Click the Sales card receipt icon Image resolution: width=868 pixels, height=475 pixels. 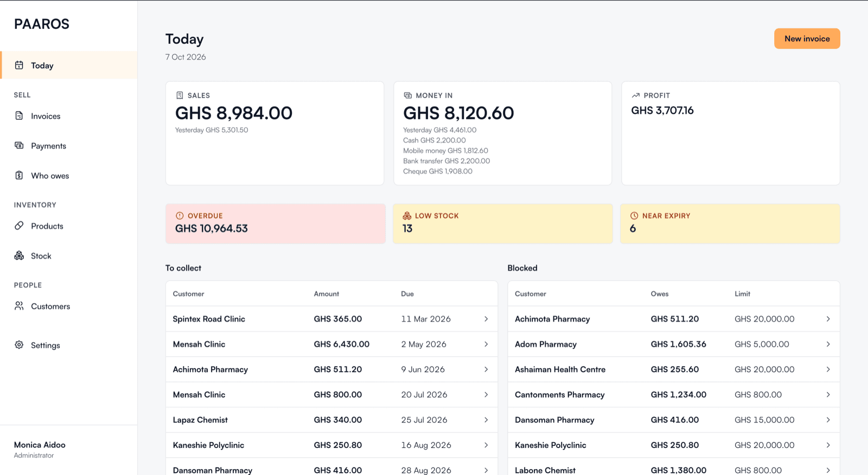[x=180, y=95]
